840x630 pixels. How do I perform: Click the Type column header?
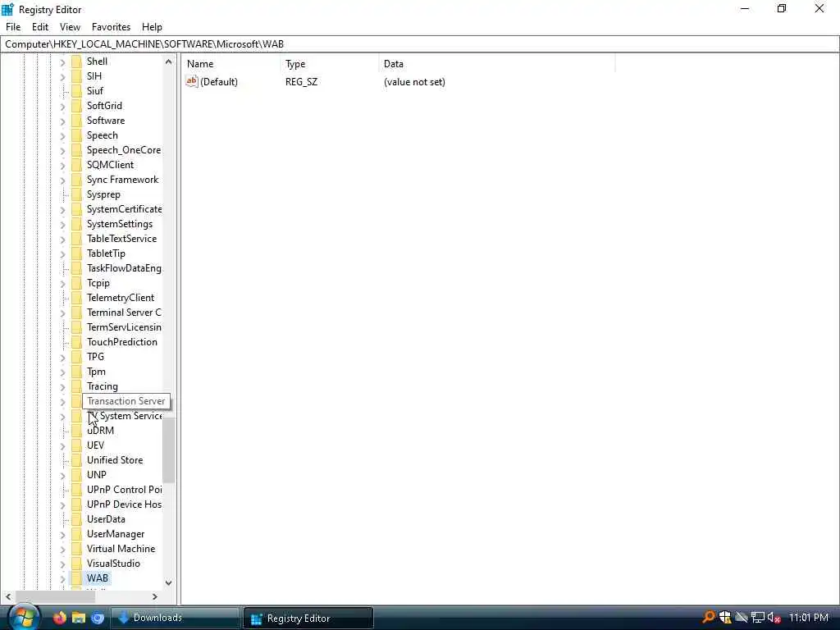coord(329,64)
